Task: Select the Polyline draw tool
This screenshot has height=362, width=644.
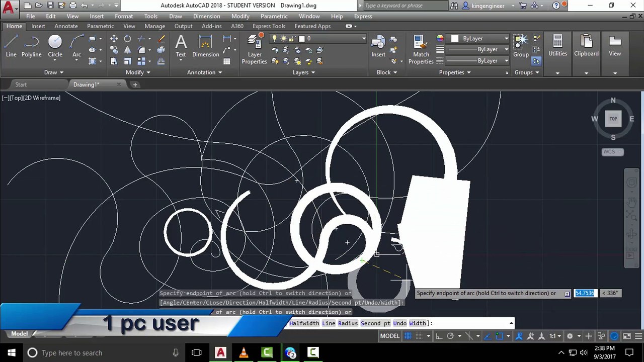Action: [31, 46]
